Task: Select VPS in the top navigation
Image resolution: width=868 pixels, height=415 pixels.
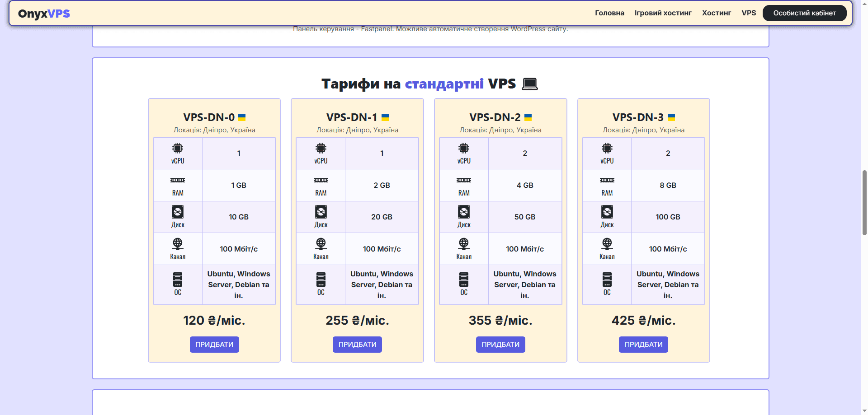Action: [749, 13]
